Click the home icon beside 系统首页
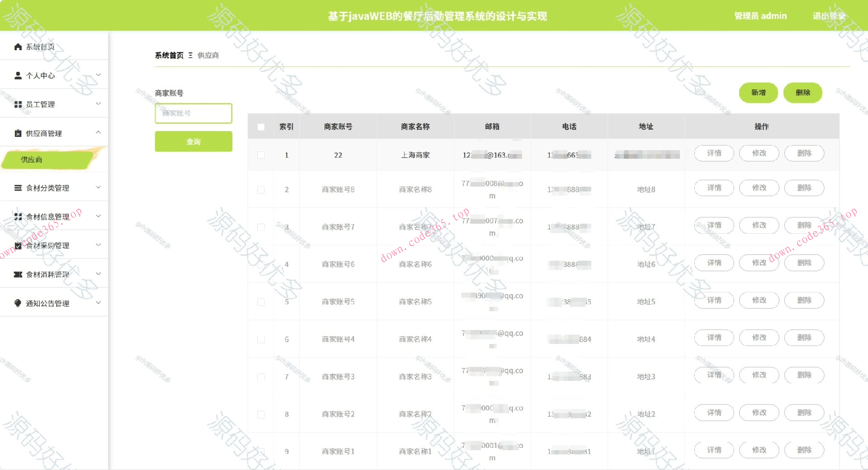Screen dimensions: 868x470 (x=18, y=47)
